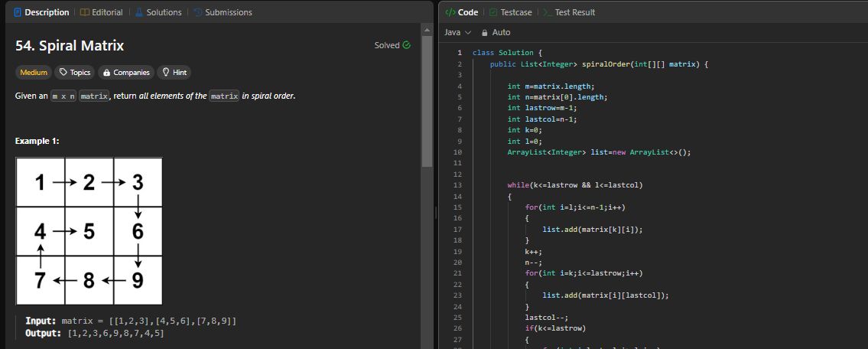The height and width of the screenshot is (349, 868).
Task: Click the '54. Spiral Matrix' title
Action: [70, 45]
